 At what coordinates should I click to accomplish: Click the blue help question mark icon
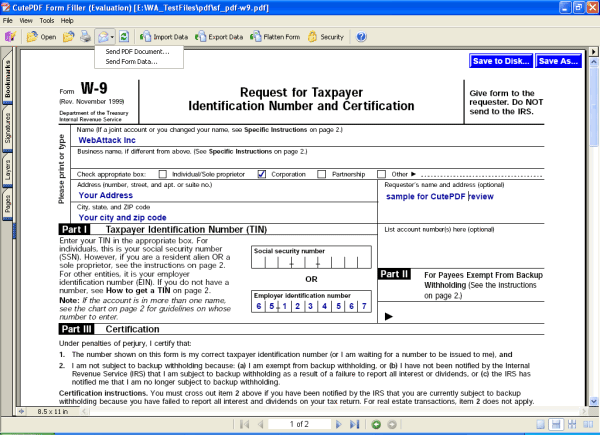tap(361, 36)
